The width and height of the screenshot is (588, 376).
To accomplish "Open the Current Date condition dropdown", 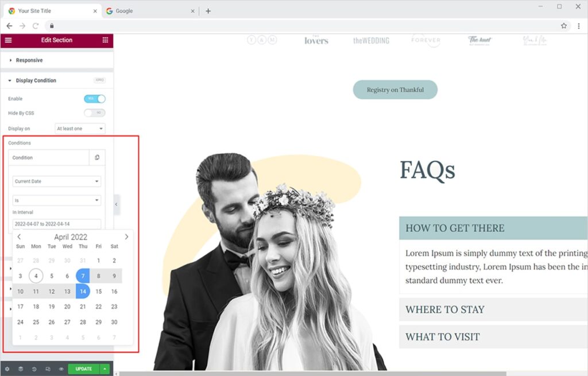I will (x=57, y=181).
